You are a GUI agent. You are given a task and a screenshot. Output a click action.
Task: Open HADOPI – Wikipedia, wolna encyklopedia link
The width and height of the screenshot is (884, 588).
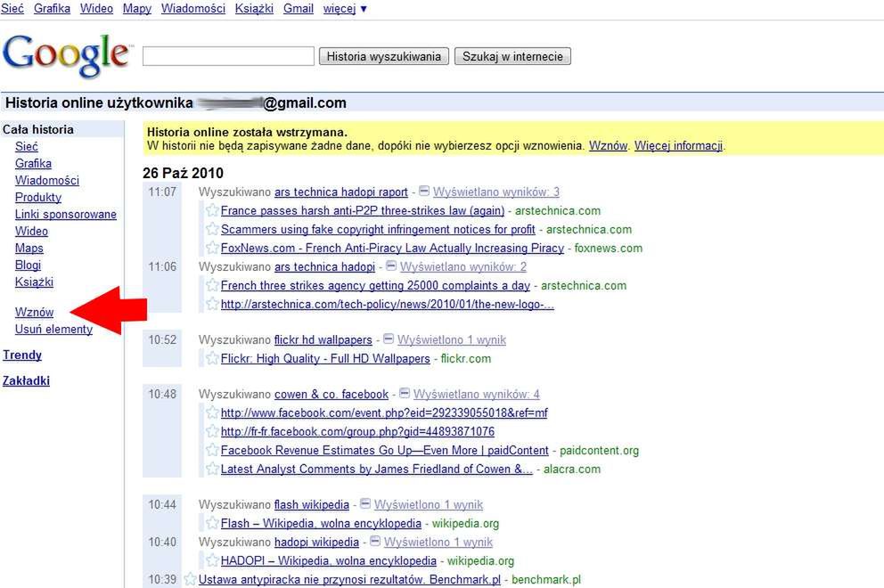[329, 561]
